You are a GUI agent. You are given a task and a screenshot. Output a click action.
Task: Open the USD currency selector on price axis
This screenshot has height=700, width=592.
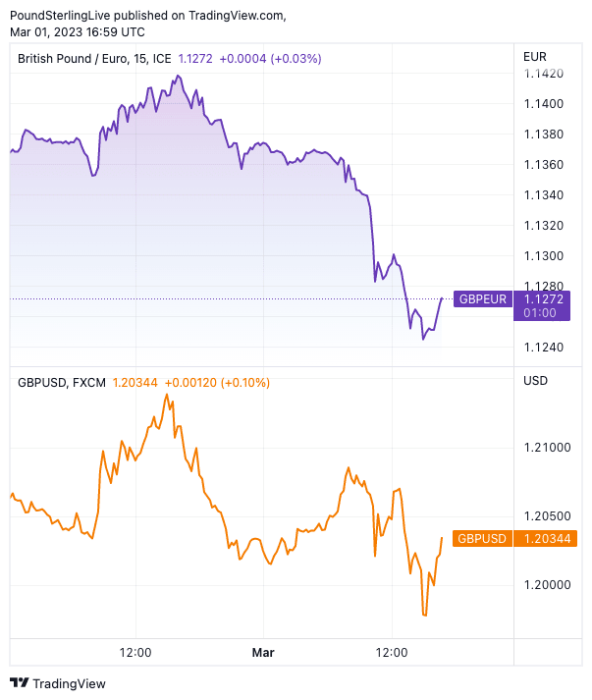[x=536, y=380]
